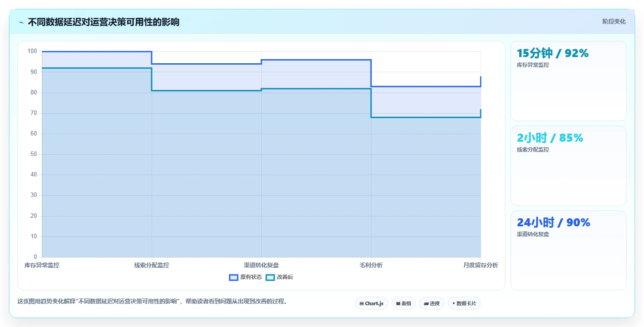Image resolution: width=644 pixels, height=327 pixels.
Task: Click the y-axis value 100
Action: [x=32, y=51]
